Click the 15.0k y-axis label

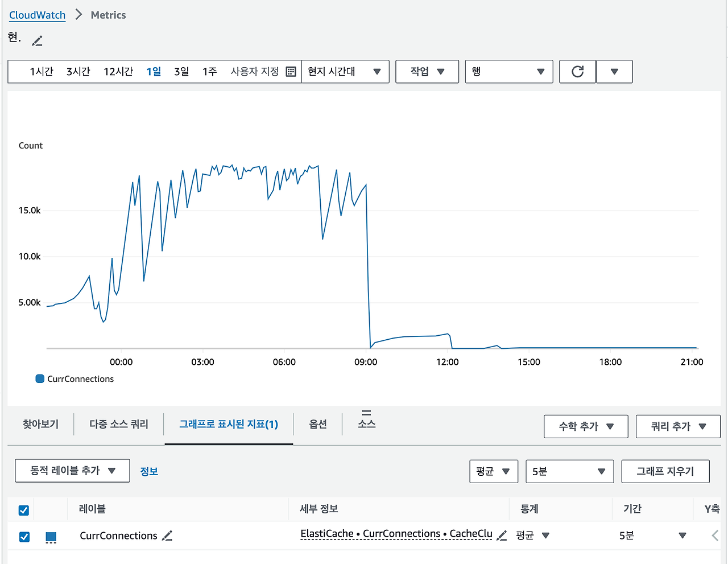pos(30,211)
